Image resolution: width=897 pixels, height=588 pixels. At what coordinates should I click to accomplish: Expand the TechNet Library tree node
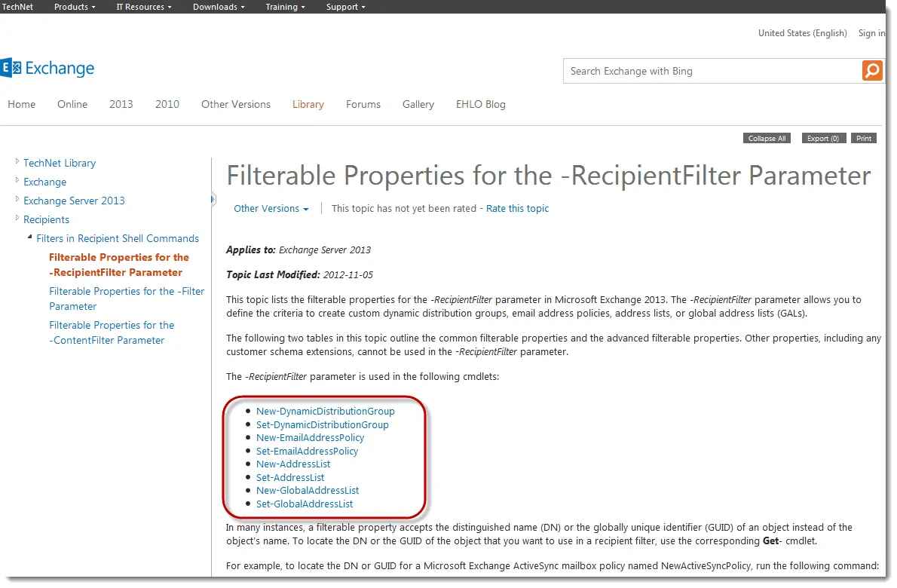17,162
